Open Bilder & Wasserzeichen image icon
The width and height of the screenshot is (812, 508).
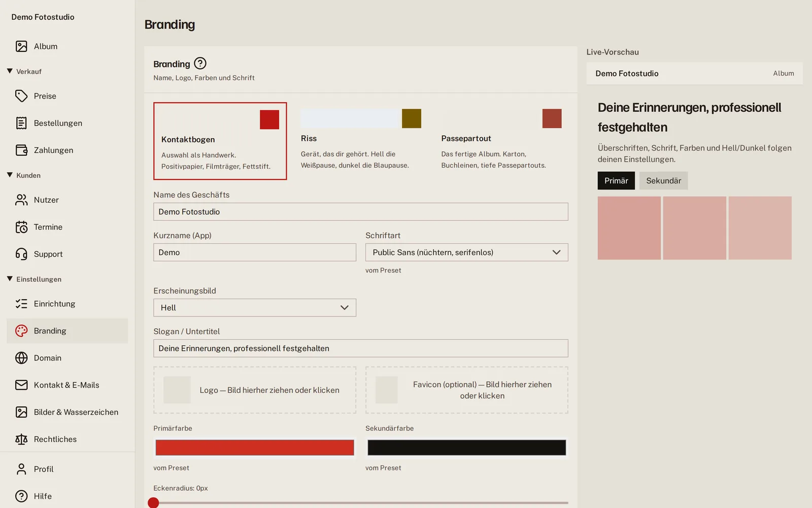21,412
